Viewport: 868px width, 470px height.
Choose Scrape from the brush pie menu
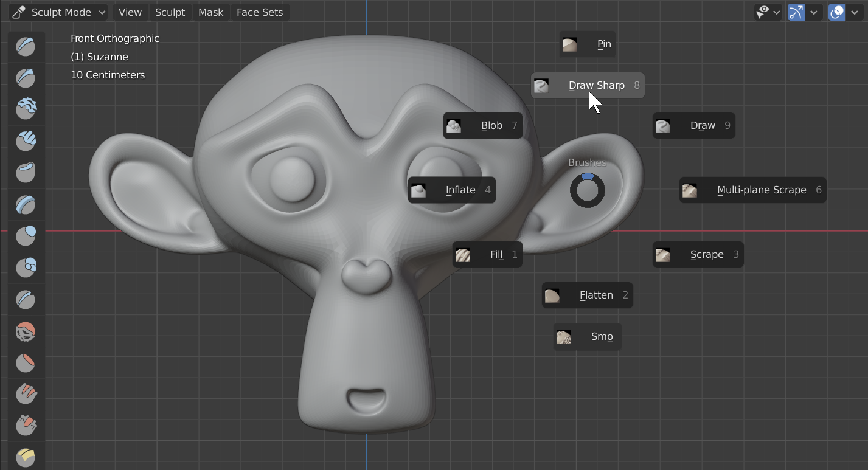[698, 254]
